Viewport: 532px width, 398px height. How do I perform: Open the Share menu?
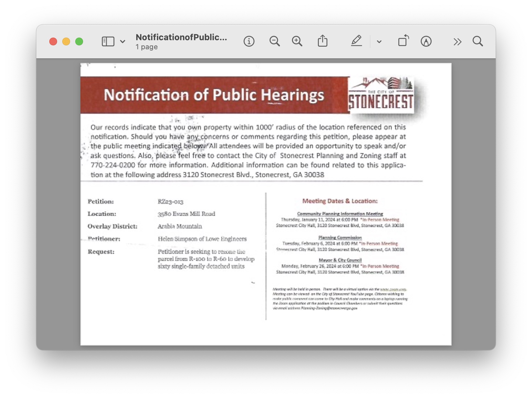322,41
